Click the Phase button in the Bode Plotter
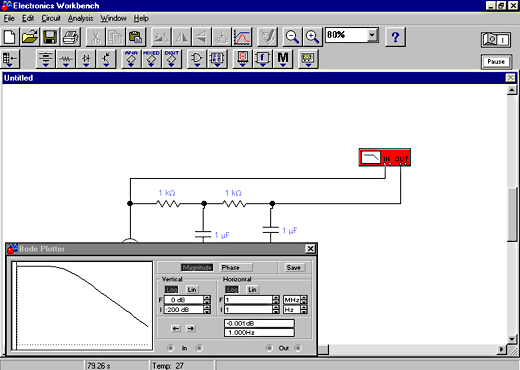 pyautogui.click(x=235, y=267)
